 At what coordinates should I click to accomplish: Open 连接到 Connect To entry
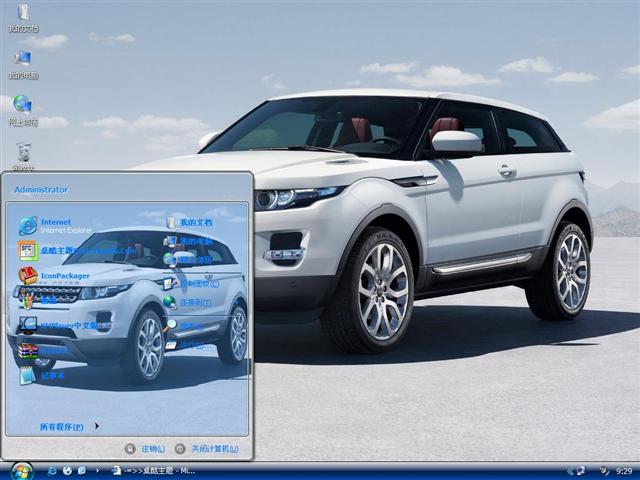point(187,302)
